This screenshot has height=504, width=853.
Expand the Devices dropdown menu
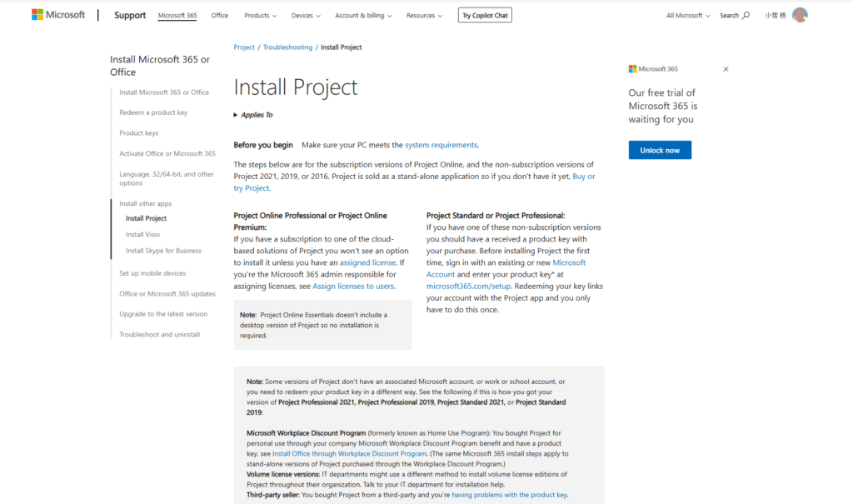[x=307, y=15]
